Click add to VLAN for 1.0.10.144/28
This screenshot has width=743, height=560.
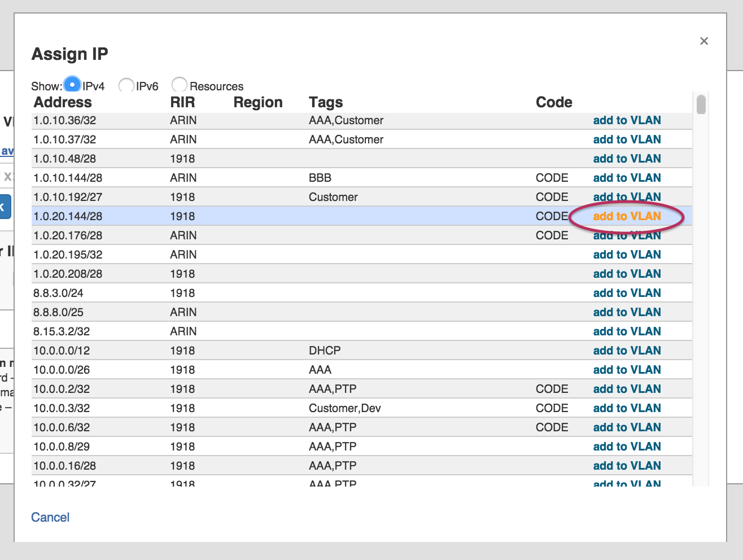click(x=627, y=178)
